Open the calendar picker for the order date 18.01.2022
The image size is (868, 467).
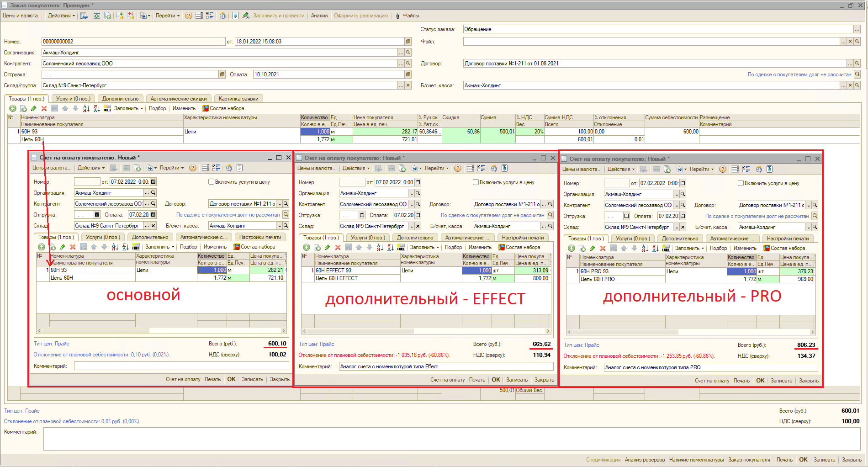pyautogui.click(x=408, y=41)
